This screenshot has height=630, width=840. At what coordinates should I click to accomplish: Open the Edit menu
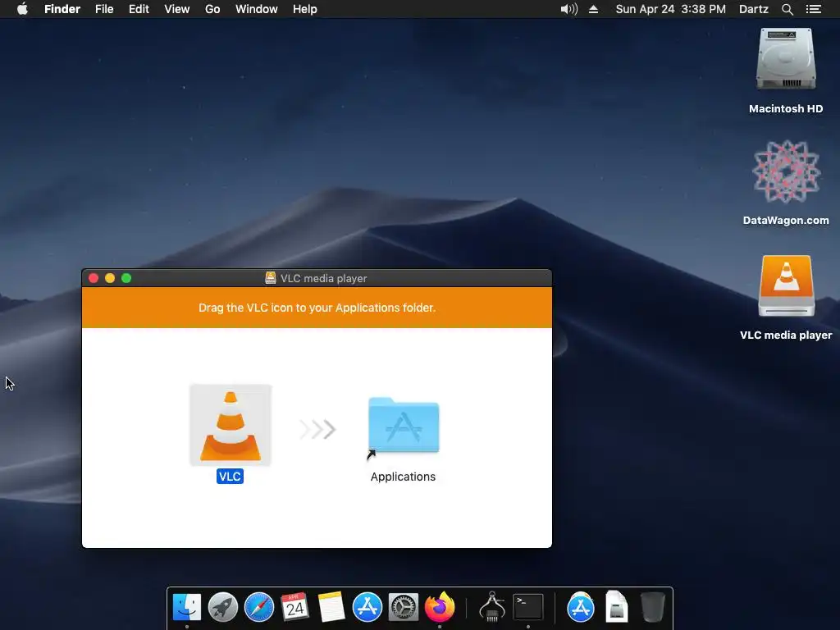pyautogui.click(x=139, y=9)
